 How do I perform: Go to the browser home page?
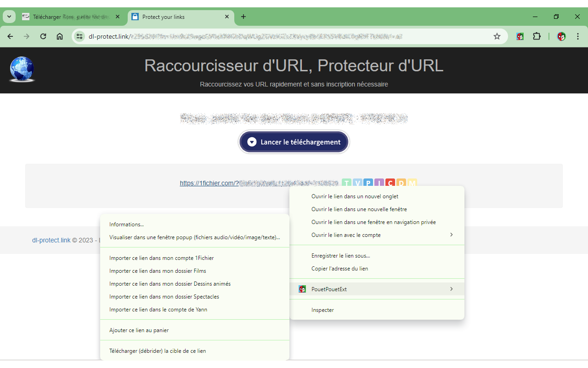click(60, 36)
